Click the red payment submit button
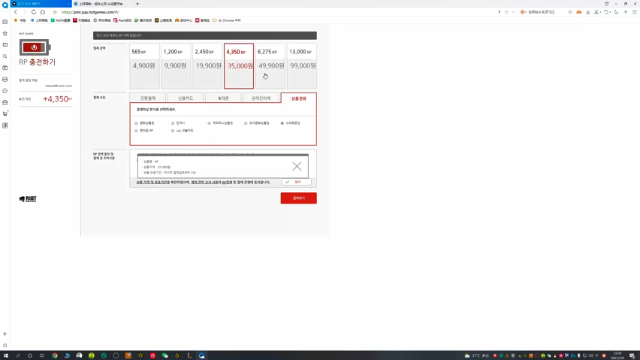This screenshot has width=640, height=360. pyautogui.click(x=298, y=198)
